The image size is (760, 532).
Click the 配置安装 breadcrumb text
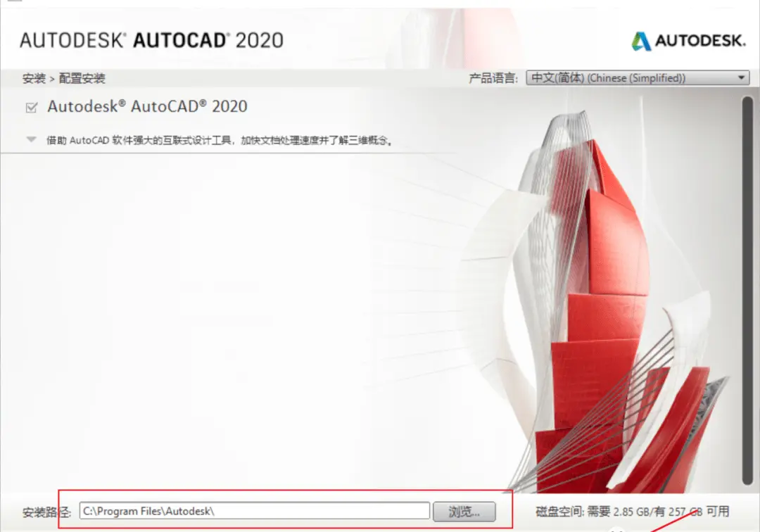tap(82, 79)
